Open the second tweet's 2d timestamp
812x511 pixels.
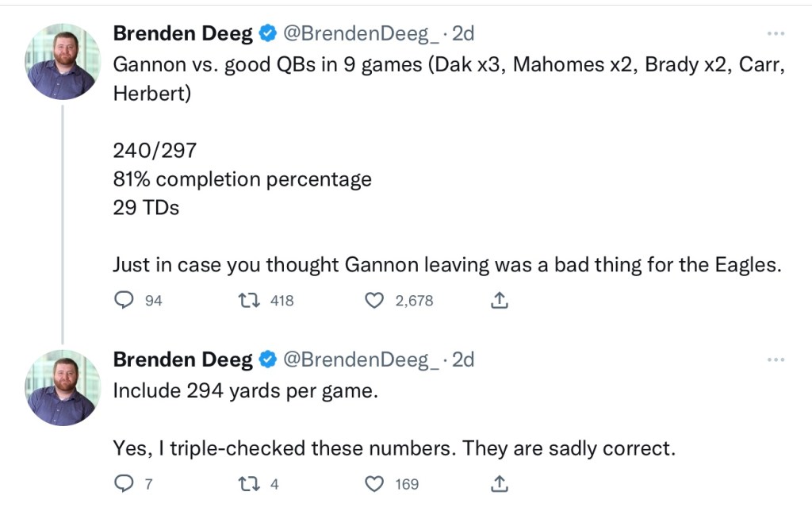coord(463,359)
